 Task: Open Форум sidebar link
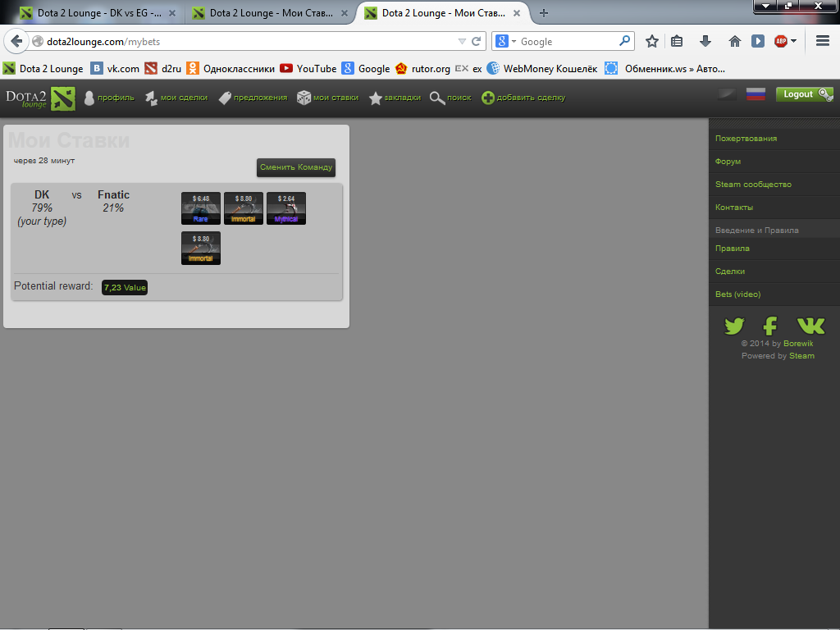(728, 162)
